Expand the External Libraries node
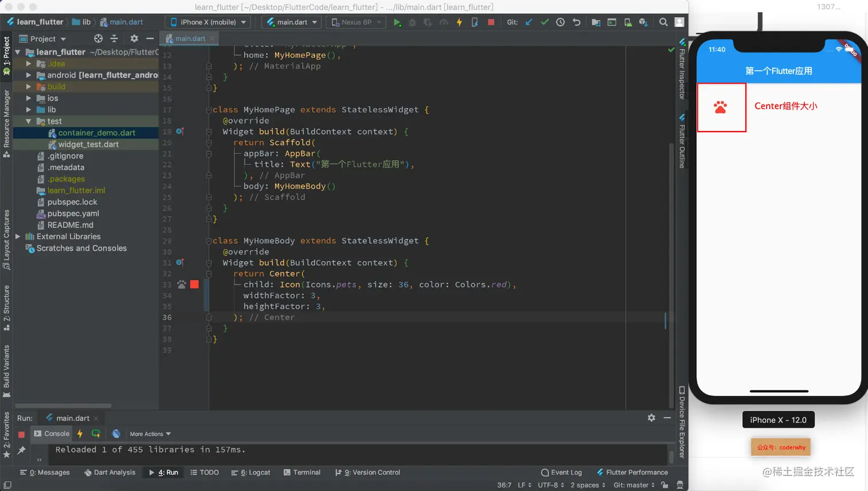868x491 pixels. tap(18, 237)
